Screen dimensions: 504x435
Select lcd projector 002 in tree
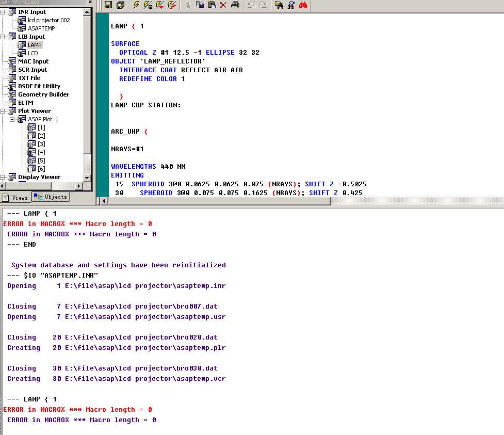point(49,20)
